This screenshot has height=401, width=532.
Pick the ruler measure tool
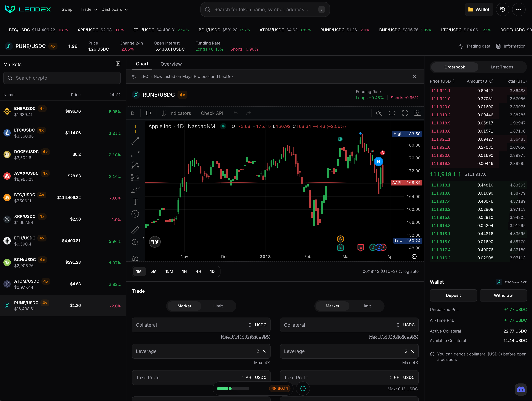tap(135, 230)
